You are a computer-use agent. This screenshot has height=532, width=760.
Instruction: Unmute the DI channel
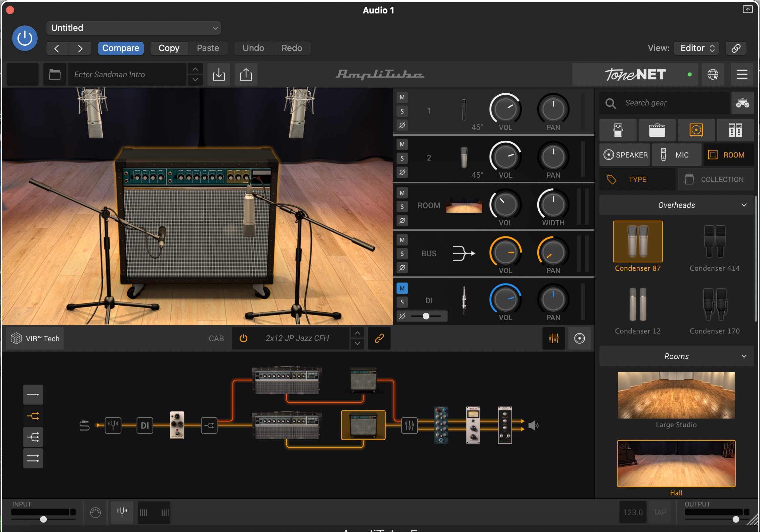click(x=402, y=288)
